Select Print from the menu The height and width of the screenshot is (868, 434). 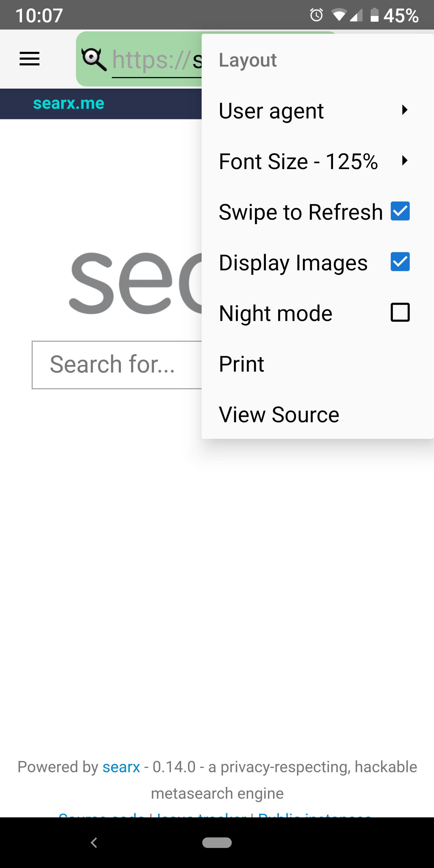click(317, 363)
